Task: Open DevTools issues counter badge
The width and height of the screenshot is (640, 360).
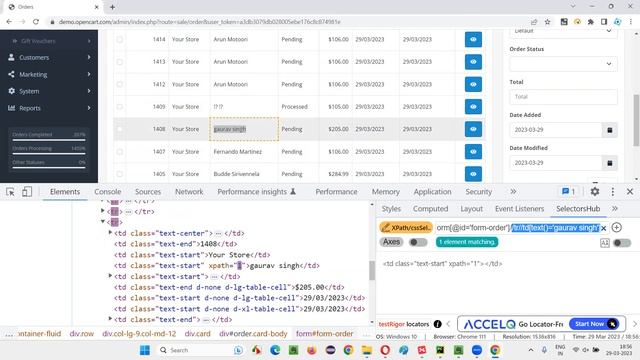Action: click(568, 191)
